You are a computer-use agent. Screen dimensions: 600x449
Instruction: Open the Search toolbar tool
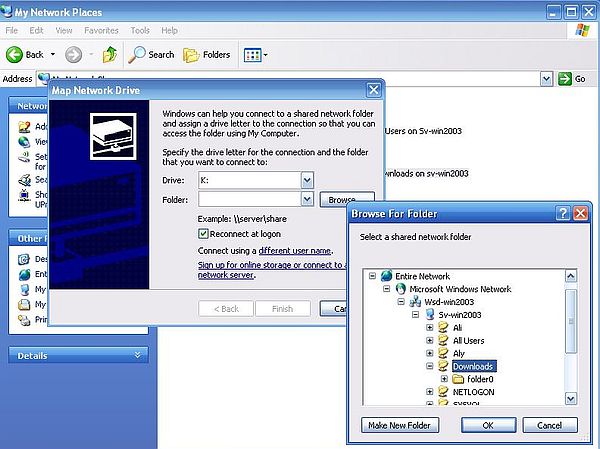click(x=151, y=54)
